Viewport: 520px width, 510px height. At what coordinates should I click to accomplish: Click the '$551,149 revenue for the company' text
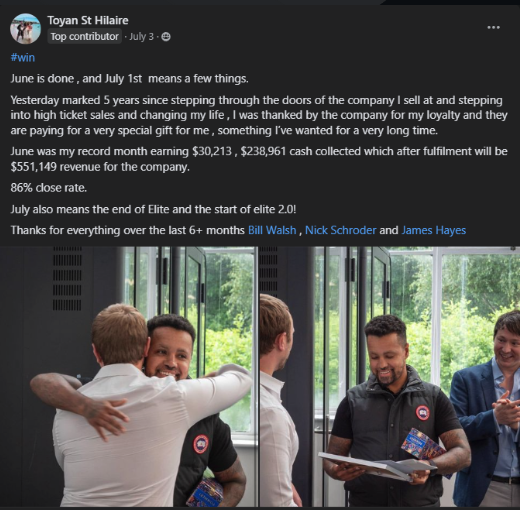coord(100,167)
